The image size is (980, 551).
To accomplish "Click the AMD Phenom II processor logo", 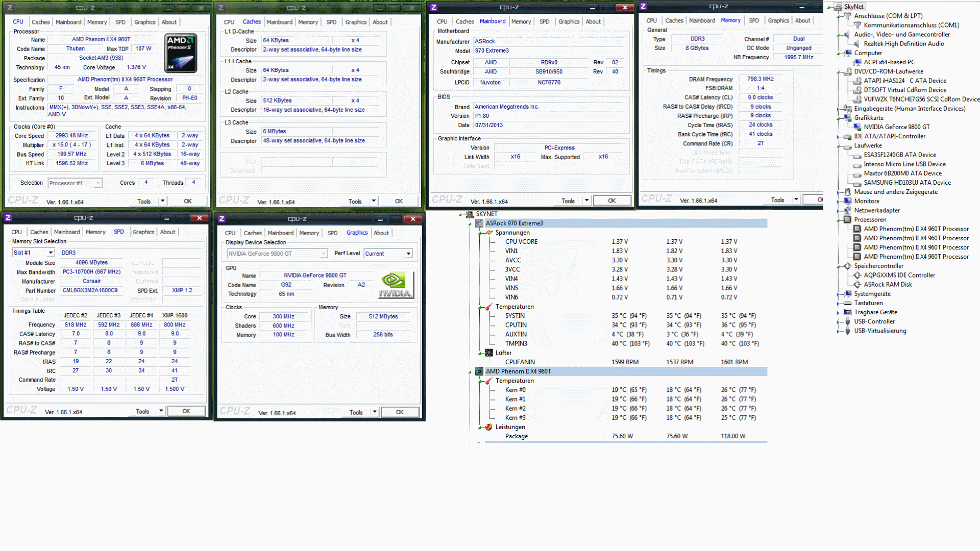I will click(x=181, y=54).
